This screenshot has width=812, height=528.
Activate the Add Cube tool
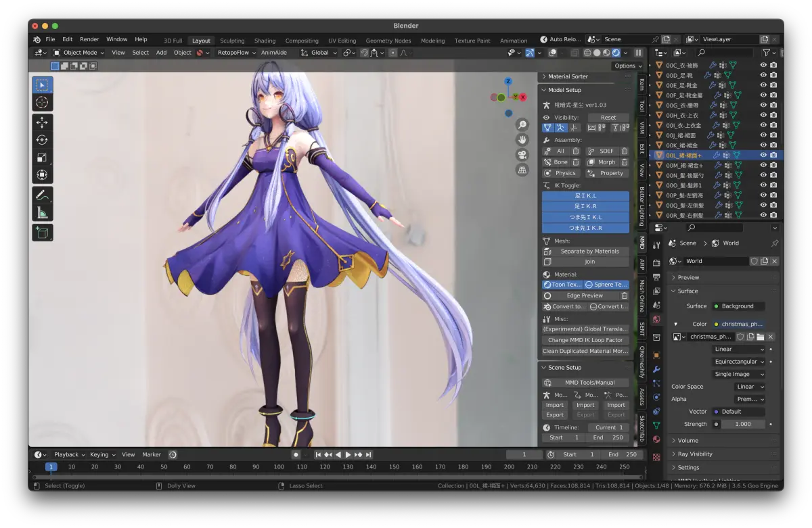click(x=42, y=233)
